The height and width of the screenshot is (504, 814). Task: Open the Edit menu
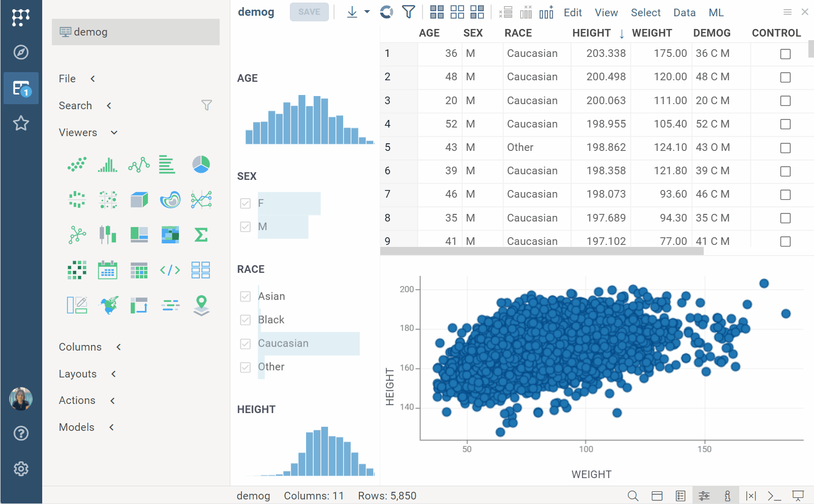coord(572,13)
